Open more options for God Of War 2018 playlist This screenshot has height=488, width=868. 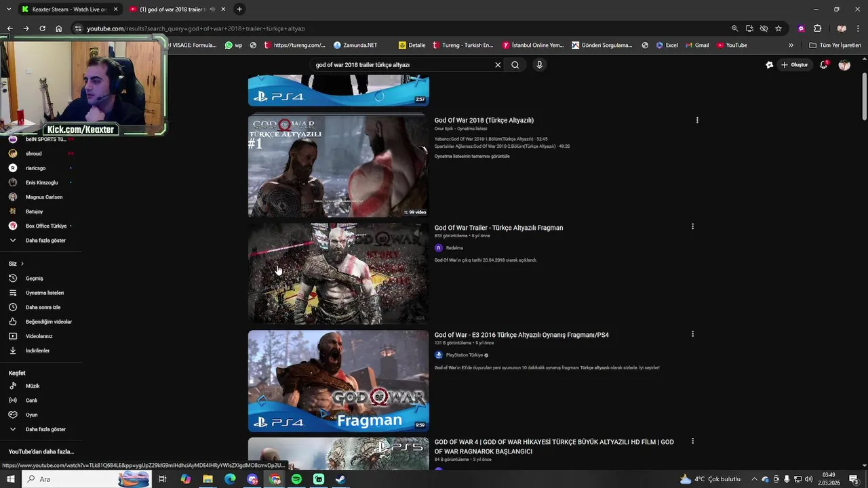(696, 120)
